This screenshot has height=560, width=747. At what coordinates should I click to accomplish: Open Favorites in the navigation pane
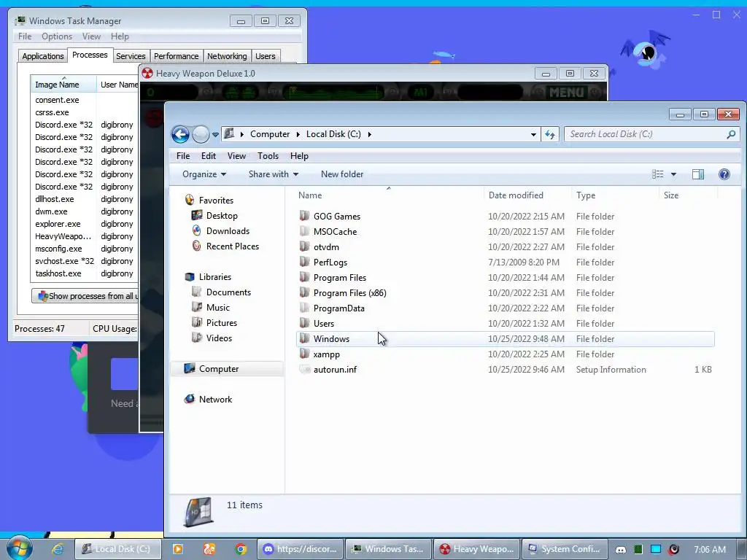click(216, 201)
